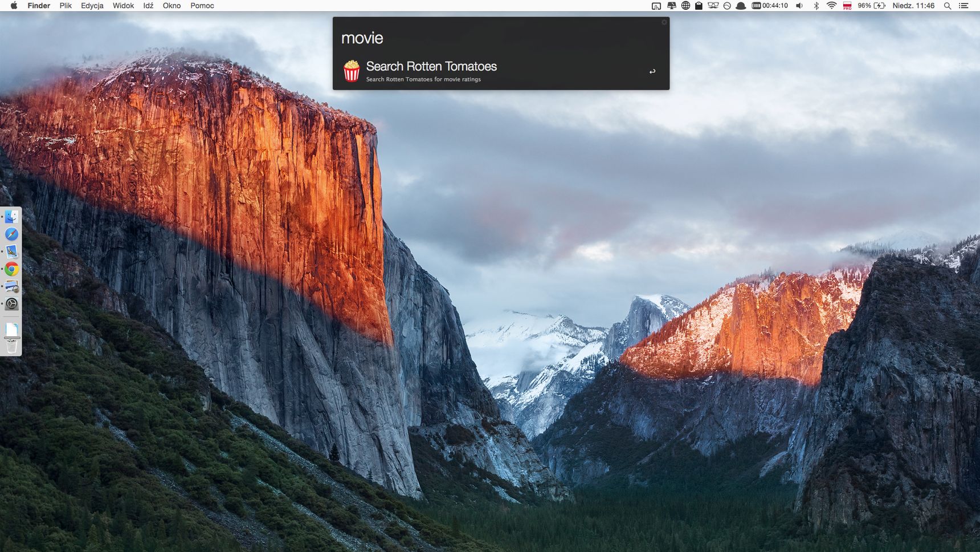Open Spotlight search magnifier icon

[x=948, y=6]
